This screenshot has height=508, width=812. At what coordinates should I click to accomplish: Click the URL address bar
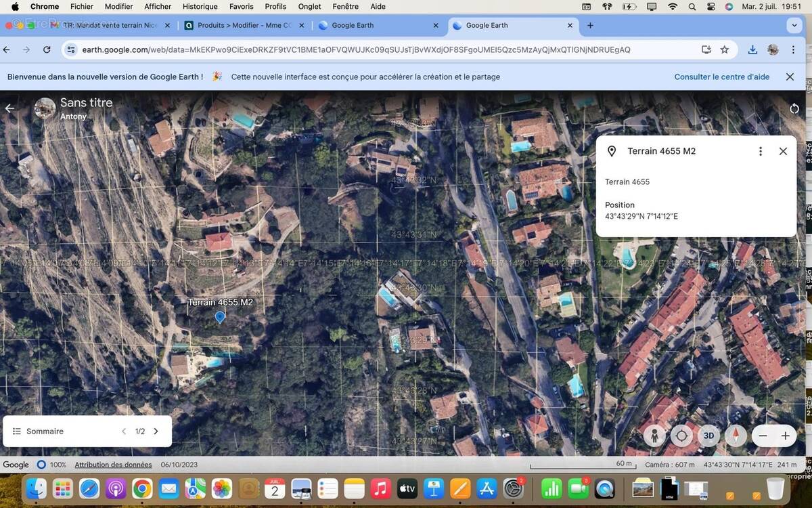click(356, 49)
